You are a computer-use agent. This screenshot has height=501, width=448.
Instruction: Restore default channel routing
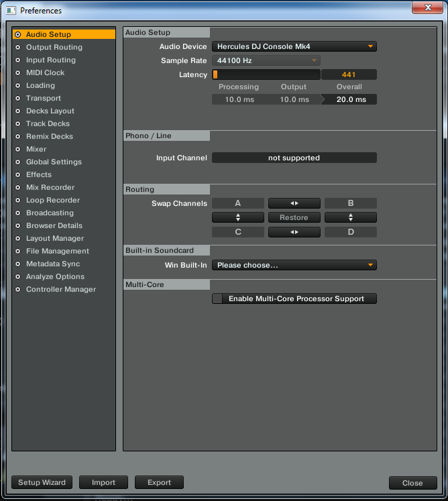[294, 218]
